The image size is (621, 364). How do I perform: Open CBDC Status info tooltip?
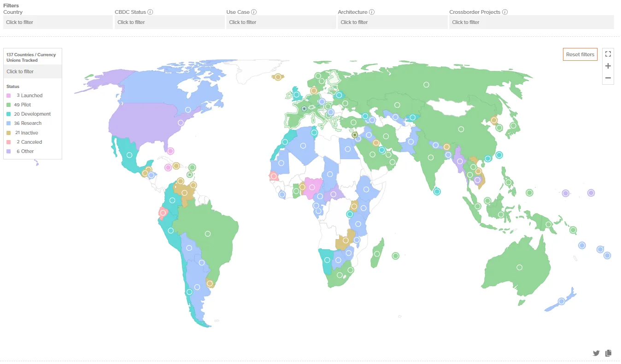point(150,12)
